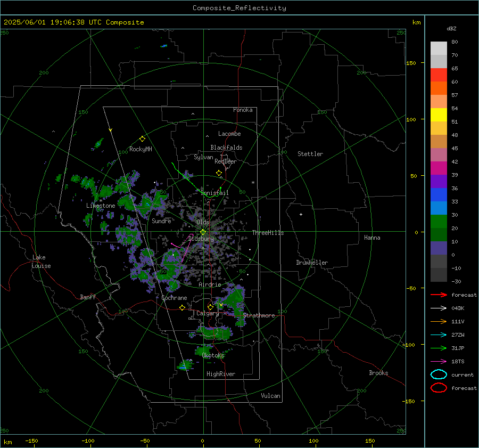Click the magenta 42-39 dBZ swatch
The height and width of the screenshot is (448, 479).
(439, 168)
